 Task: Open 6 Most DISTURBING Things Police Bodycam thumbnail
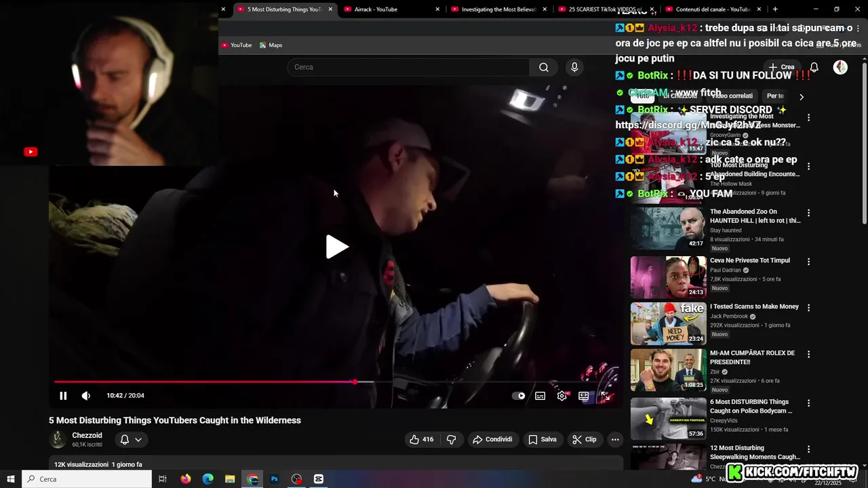tap(668, 419)
